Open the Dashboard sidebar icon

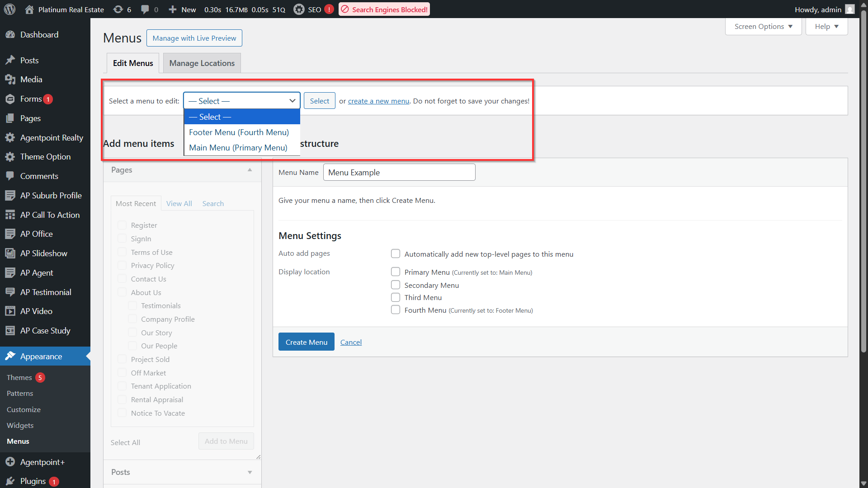tap(10, 35)
